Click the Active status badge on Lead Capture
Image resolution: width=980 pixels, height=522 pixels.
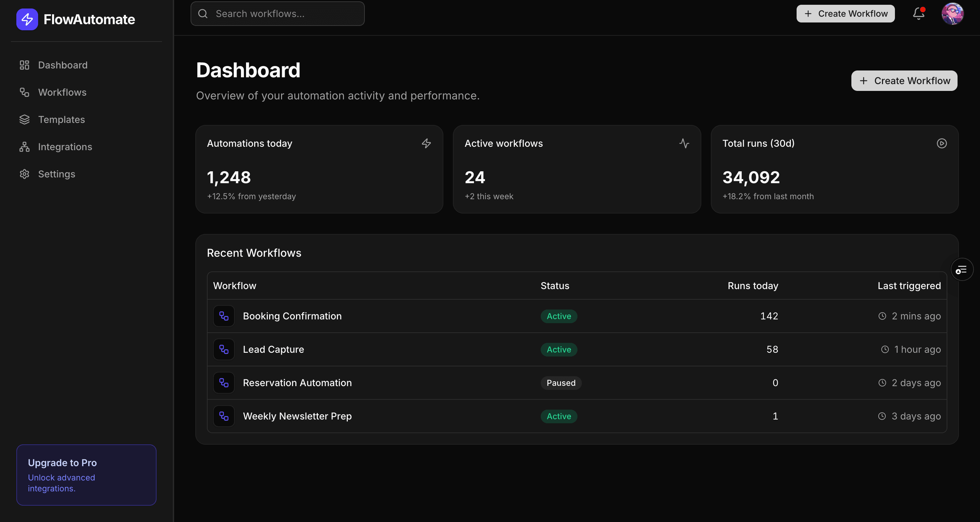pyautogui.click(x=558, y=349)
